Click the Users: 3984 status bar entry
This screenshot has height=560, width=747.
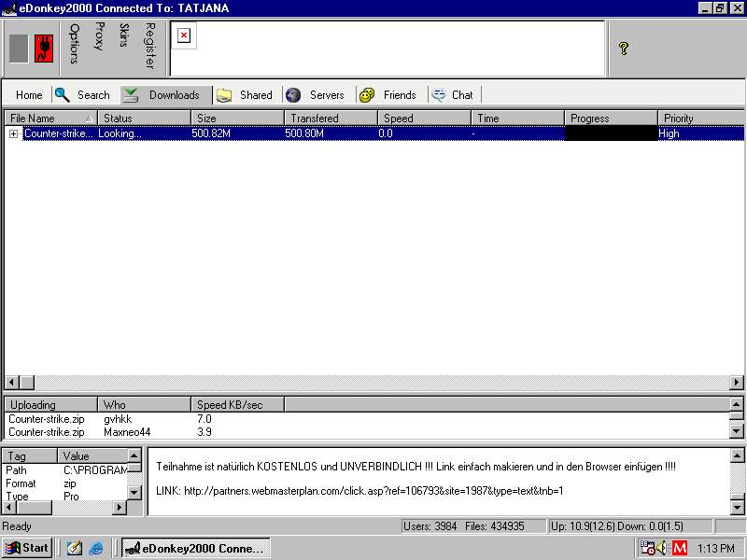pyautogui.click(x=430, y=526)
